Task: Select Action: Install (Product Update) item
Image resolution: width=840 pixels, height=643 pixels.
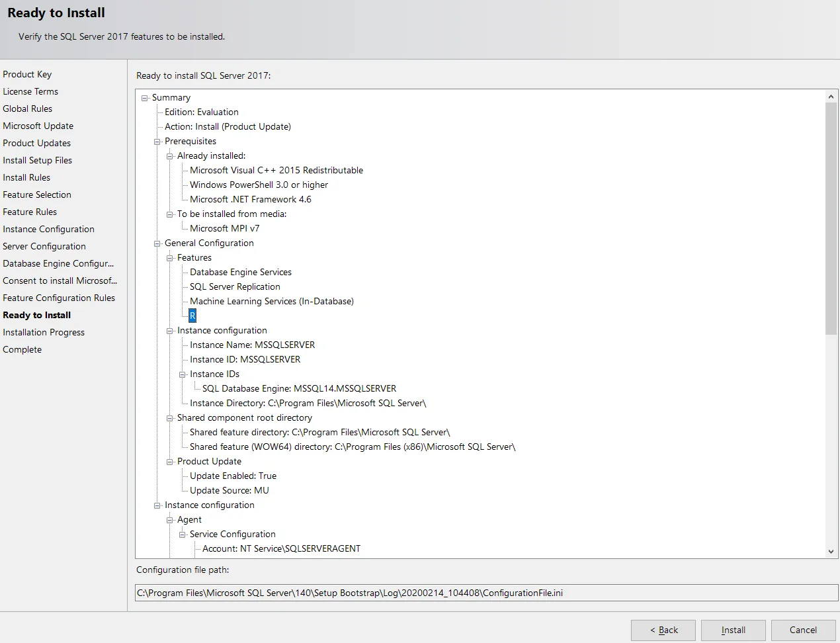Action: coord(228,126)
